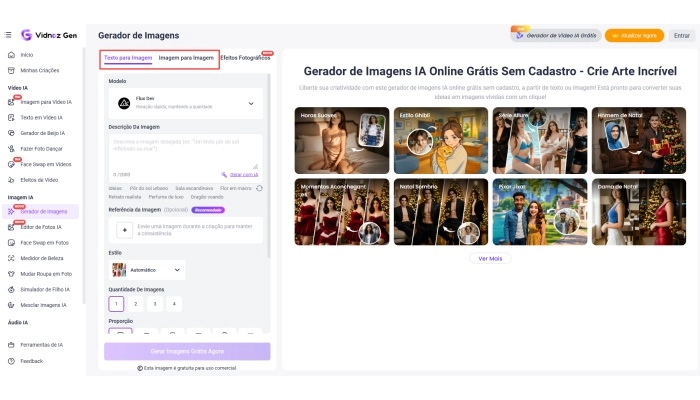The image size is (700, 400).
Task: Click the Mudar Roupa em Foto icon
Action: coord(11,274)
